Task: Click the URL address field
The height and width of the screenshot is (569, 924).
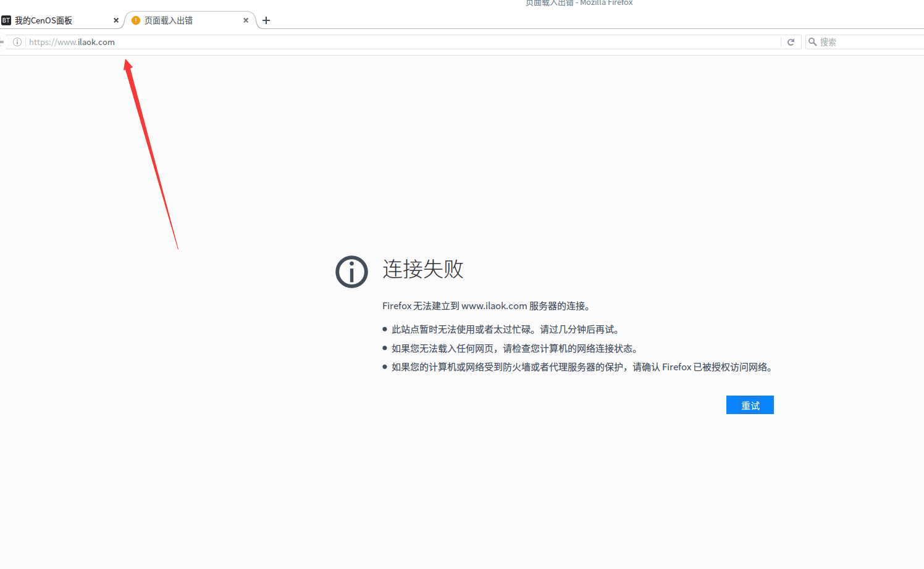Action: click(x=401, y=42)
